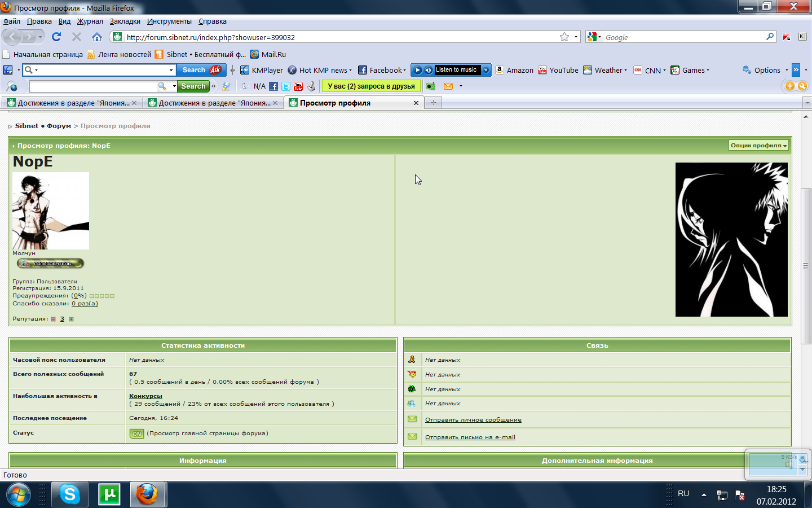Viewport: 812px width, 508px height.
Task: Click NopE avatar image
Action: pyautogui.click(x=51, y=211)
